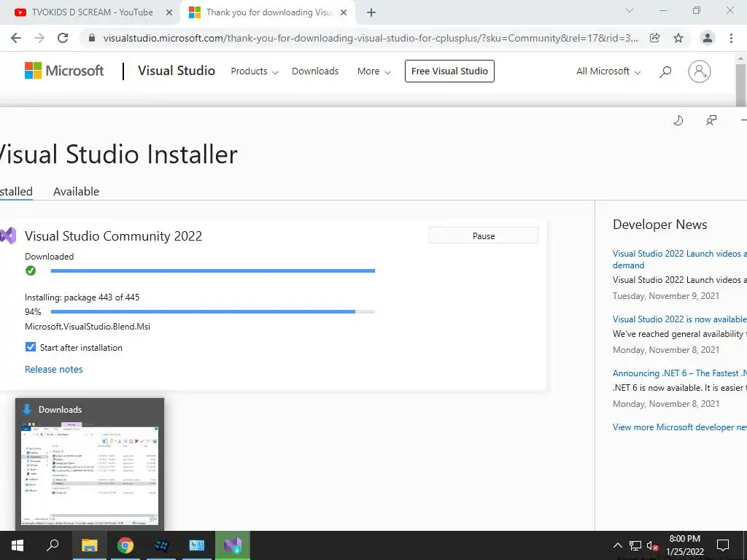Click the share page icon in address bar
The height and width of the screenshot is (560, 747).
(655, 38)
